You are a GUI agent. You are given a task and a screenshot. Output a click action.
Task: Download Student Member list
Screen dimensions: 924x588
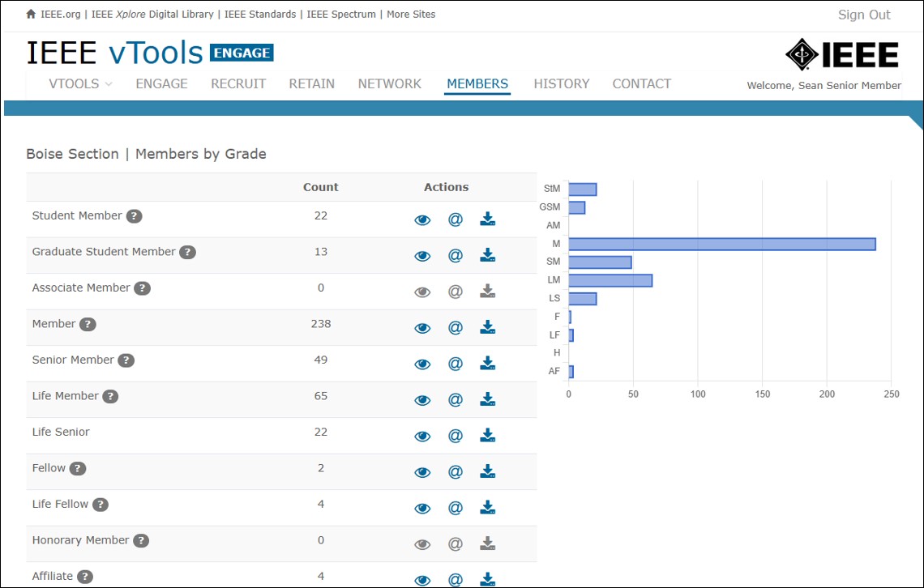point(487,219)
